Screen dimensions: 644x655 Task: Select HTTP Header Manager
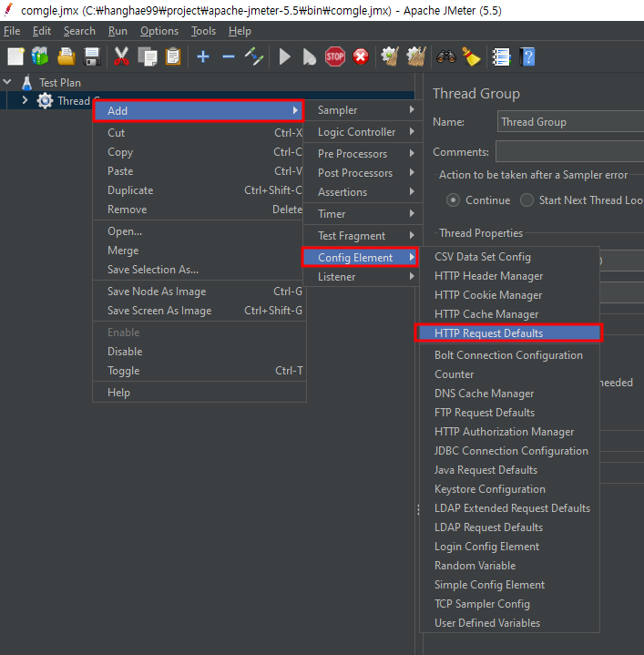click(509, 276)
